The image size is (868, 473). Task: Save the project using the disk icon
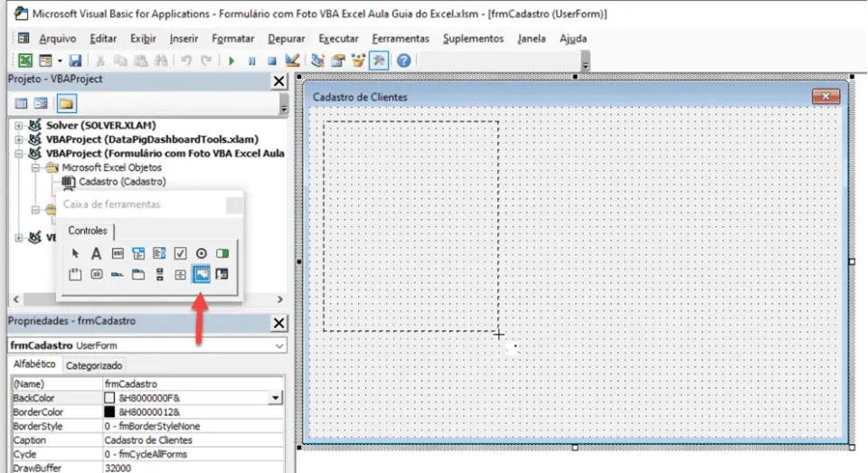tap(75, 61)
